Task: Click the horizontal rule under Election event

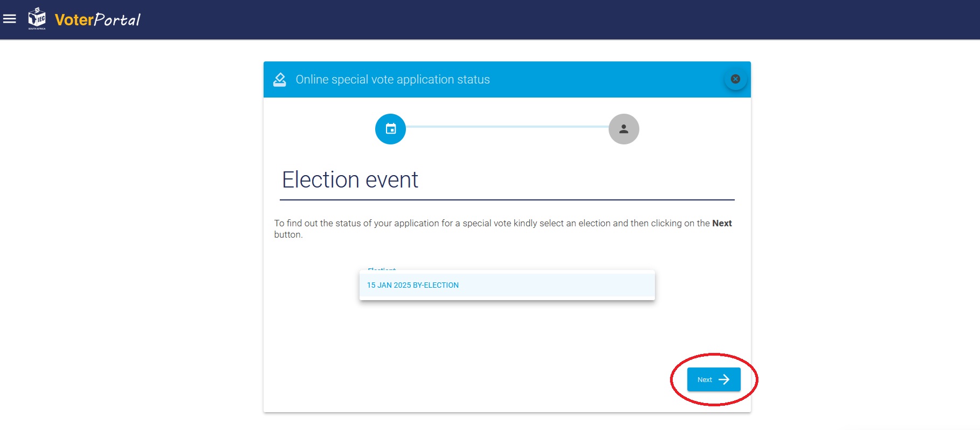Action: tap(507, 200)
